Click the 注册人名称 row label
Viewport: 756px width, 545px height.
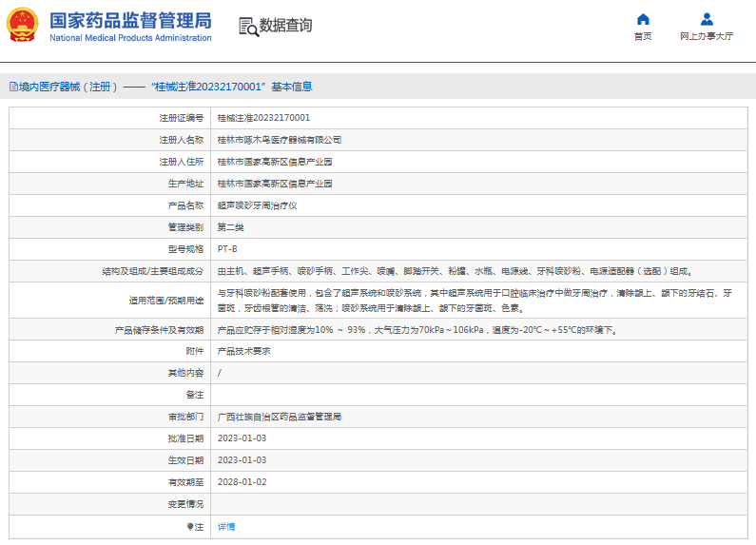point(182,140)
